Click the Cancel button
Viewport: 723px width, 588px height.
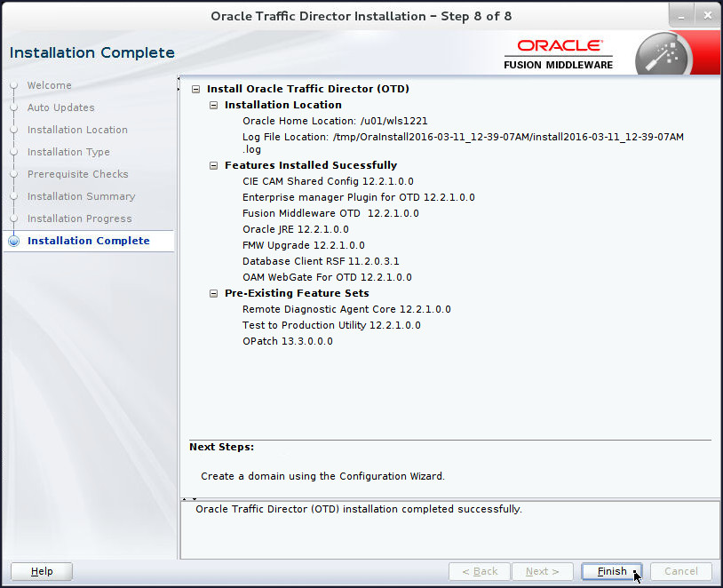coord(680,571)
